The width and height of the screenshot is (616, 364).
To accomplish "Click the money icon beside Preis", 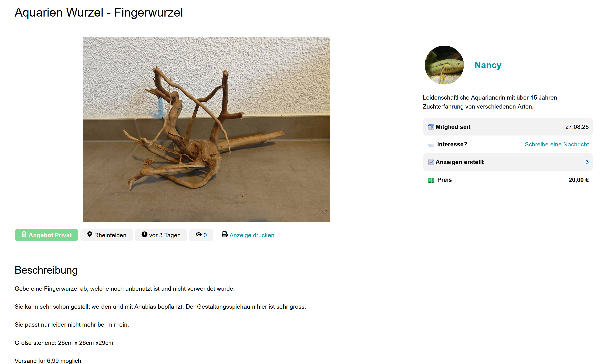I will 431,180.
